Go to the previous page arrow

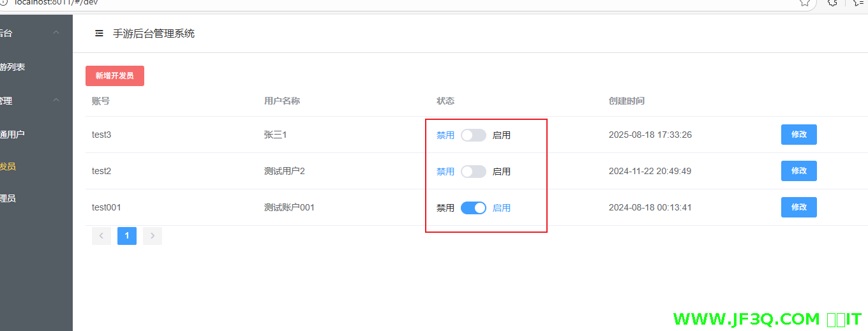[101, 236]
